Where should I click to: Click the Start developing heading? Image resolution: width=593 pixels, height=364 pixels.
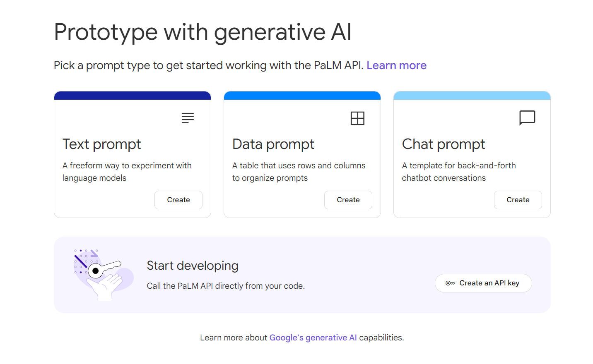coord(193,266)
